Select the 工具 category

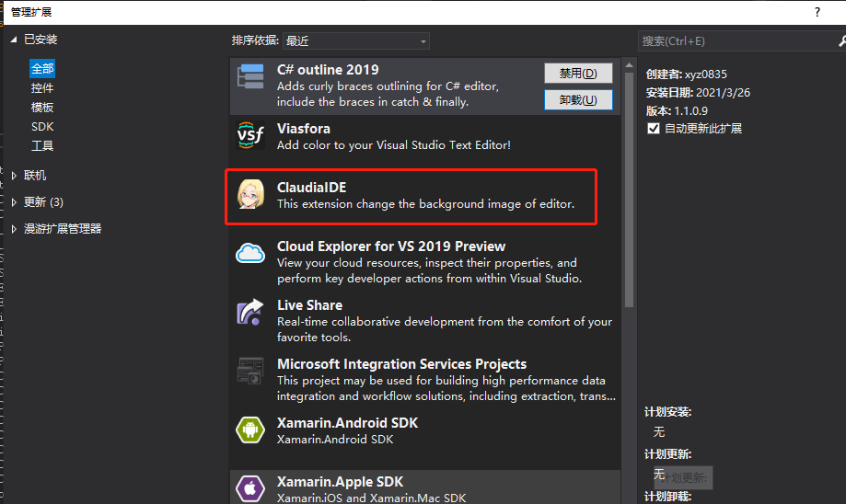[x=42, y=145]
